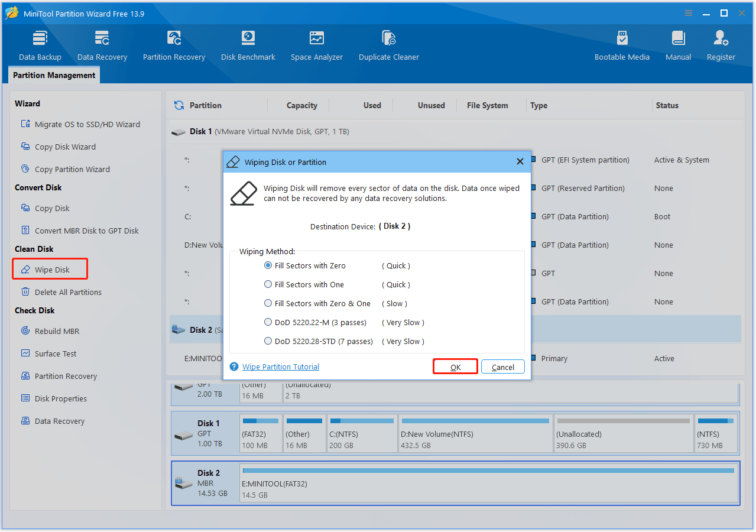756x532 pixels.
Task: Open the Copy Disk Wizard
Action: tap(58, 147)
